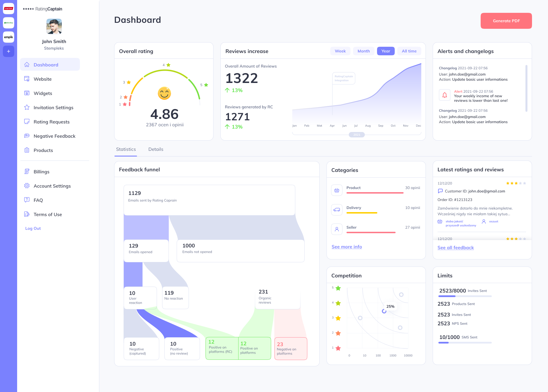Click the FAQ question icon

(27, 200)
